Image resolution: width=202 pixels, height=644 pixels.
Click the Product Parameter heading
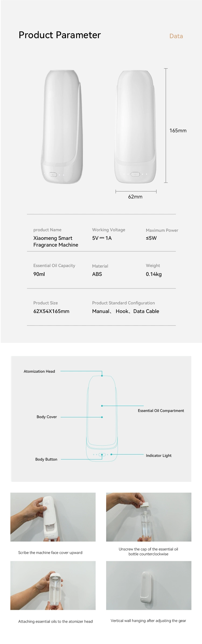(60, 35)
